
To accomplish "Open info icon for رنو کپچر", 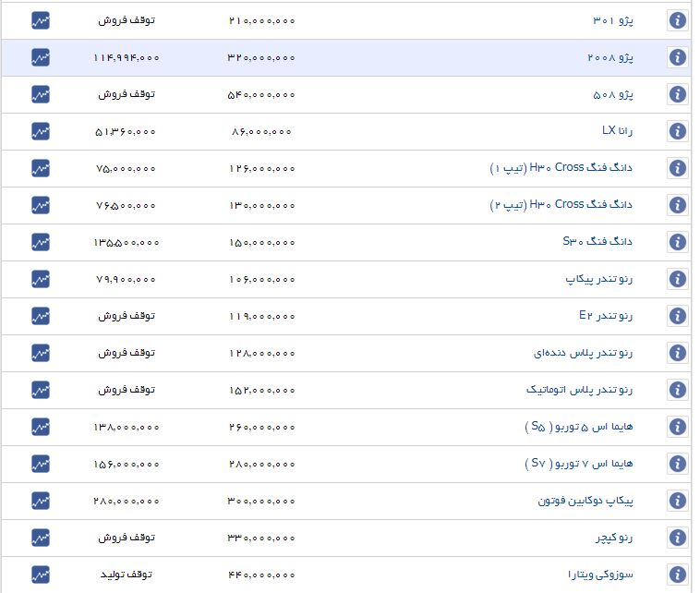I will tap(678, 538).
